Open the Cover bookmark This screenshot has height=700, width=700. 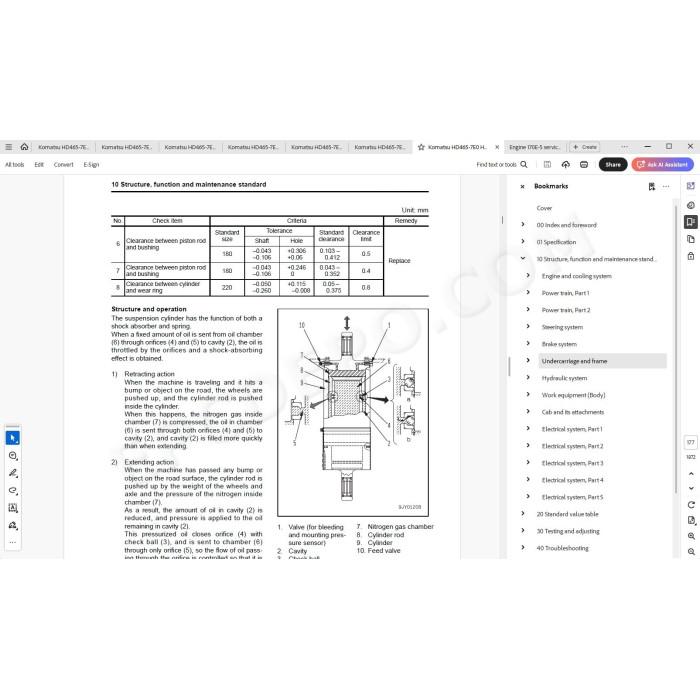coord(544,208)
